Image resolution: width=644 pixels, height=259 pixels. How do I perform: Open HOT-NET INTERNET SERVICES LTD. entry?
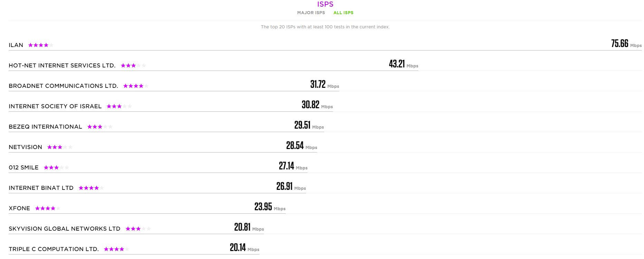[x=62, y=66]
